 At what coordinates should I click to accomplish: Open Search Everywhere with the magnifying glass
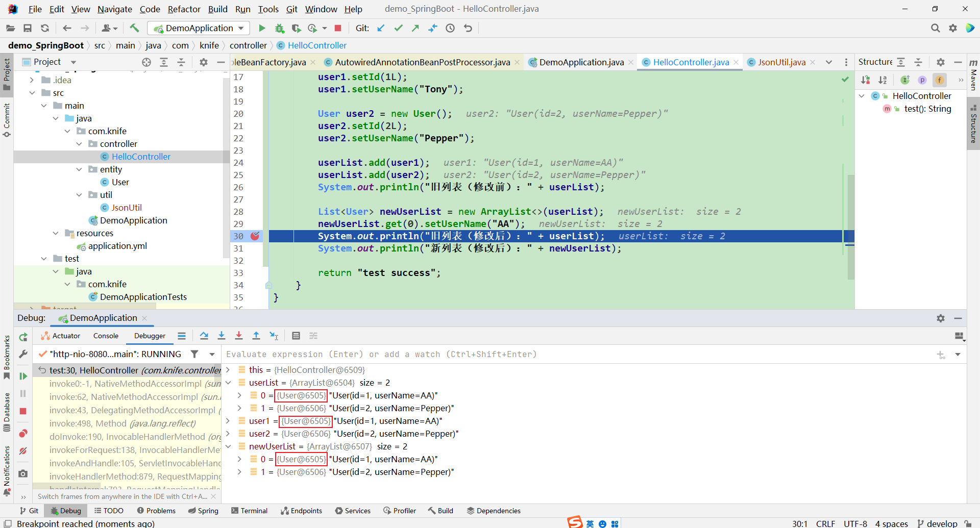[x=936, y=28]
